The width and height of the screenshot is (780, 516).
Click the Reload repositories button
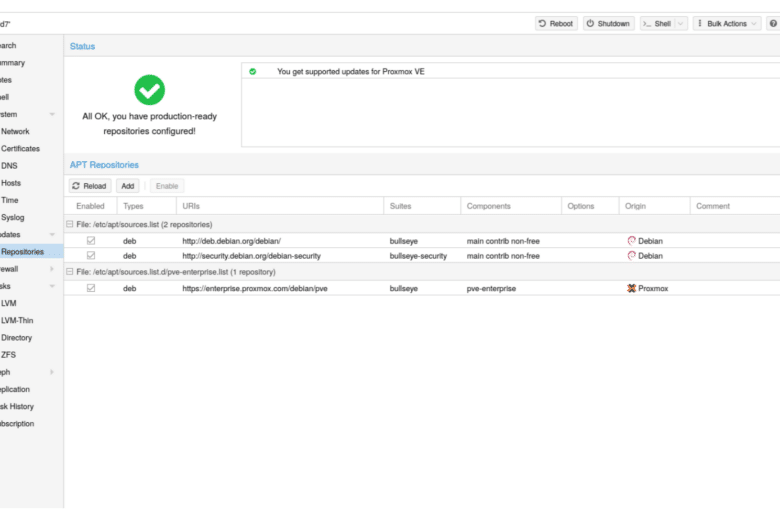[x=90, y=186]
